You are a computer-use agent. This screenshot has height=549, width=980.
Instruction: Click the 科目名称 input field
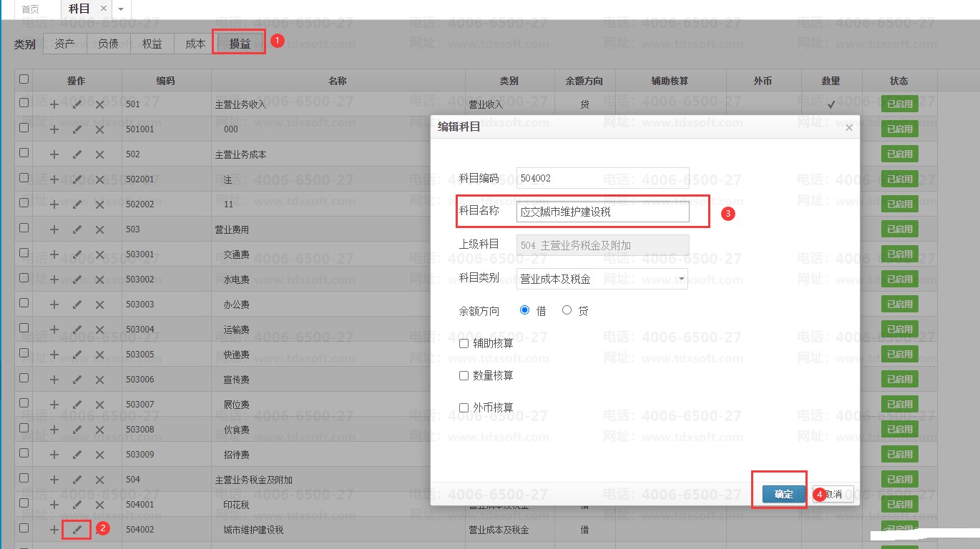[x=602, y=212]
